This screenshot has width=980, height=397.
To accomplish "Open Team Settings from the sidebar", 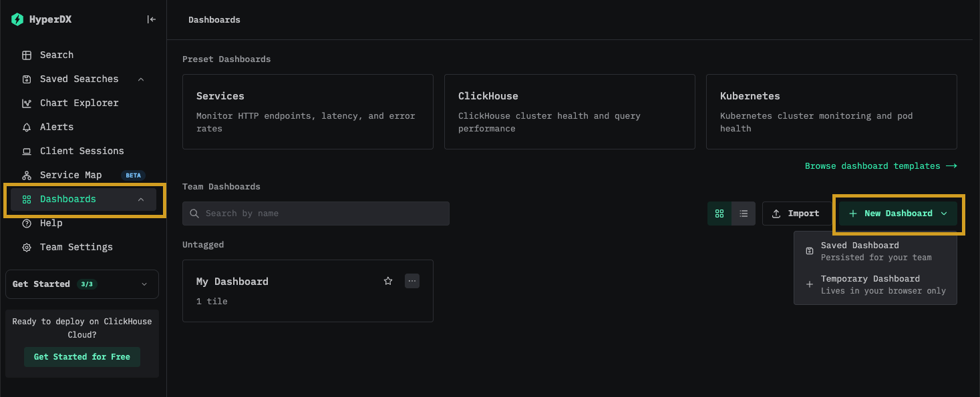I will coord(76,247).
